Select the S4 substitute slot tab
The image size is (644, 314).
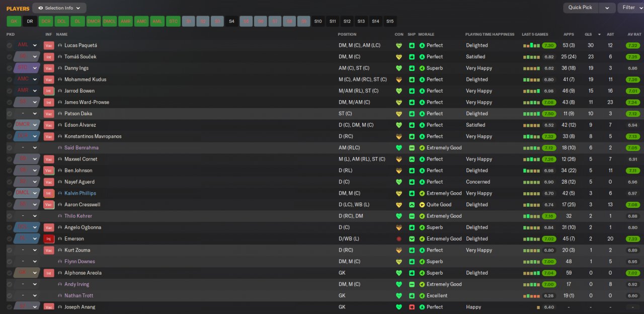(x=231, y=21)
